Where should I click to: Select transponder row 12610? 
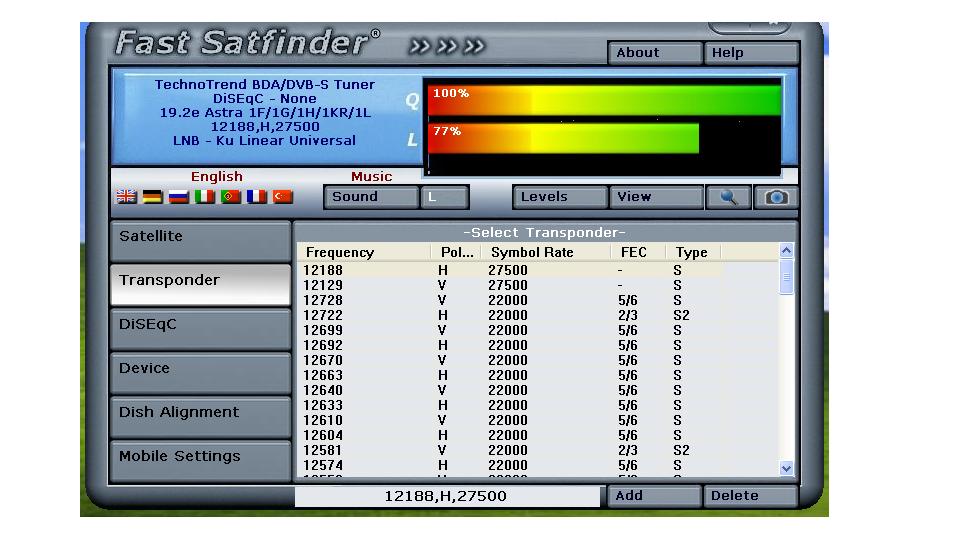pyautogui.click(x=539, y=420)
